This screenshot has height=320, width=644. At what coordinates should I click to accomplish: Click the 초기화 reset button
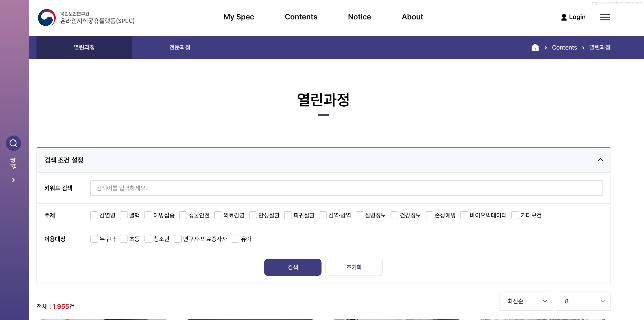[x=354, y=267]
